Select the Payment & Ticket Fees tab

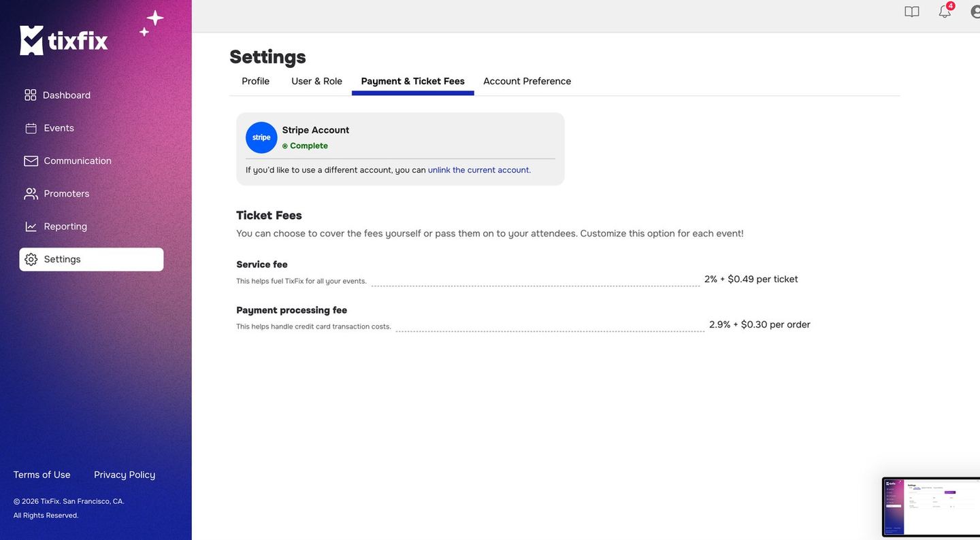(412, 81)
